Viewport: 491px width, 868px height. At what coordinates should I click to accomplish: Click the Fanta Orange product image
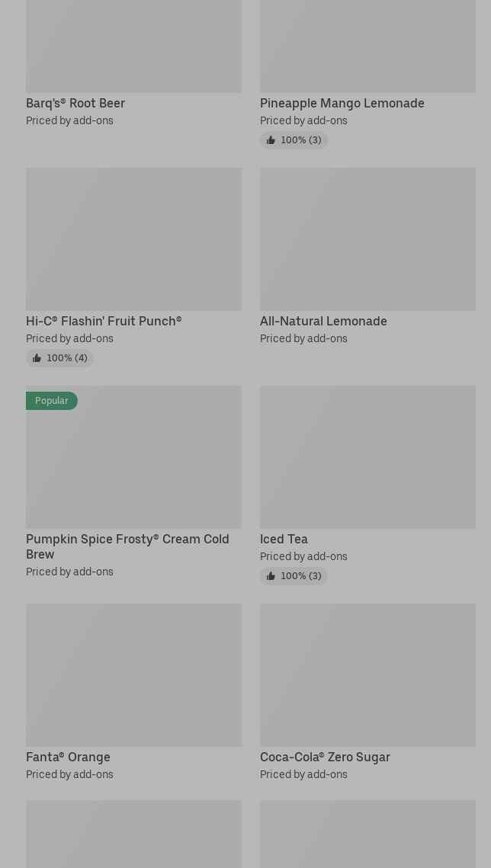pyautogui.click(x=133, y=675)
